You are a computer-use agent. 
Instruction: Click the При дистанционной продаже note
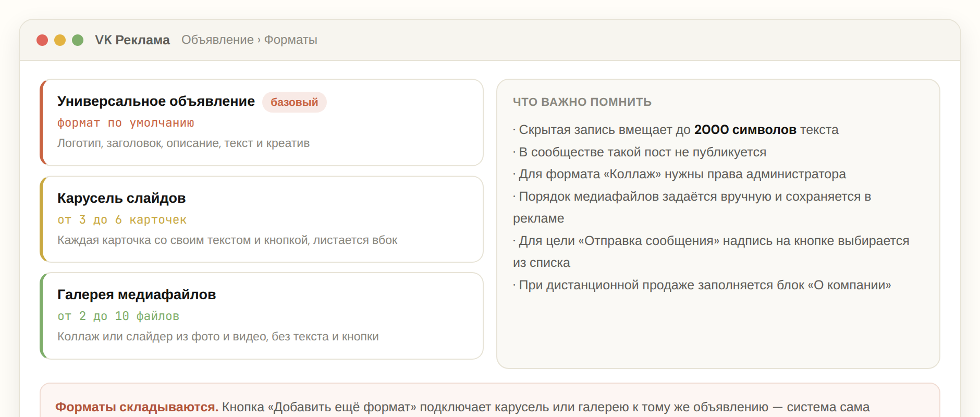coord(702,285)
